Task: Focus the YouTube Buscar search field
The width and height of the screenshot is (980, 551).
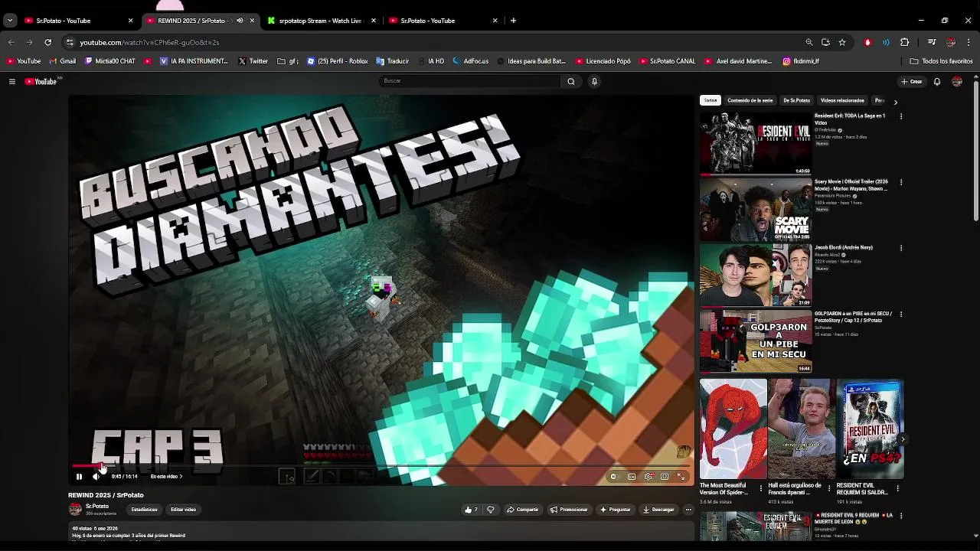Action: [469, 81]
